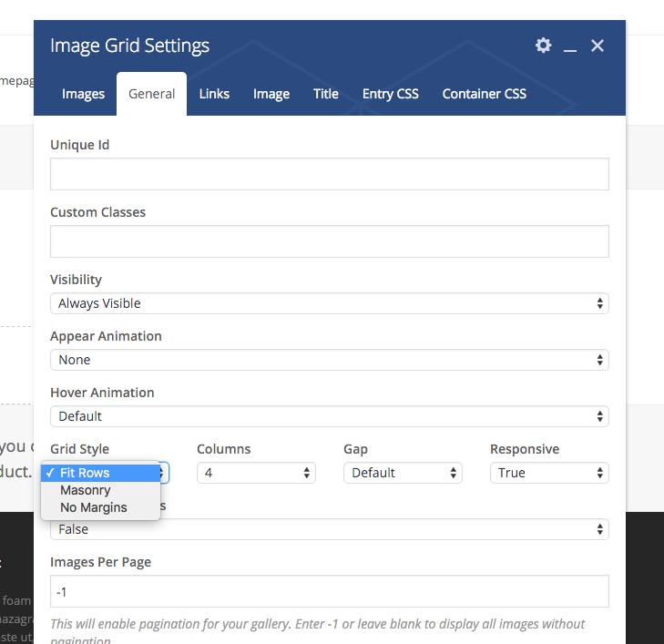Expand the Gap dropdown showing Default

403,473
